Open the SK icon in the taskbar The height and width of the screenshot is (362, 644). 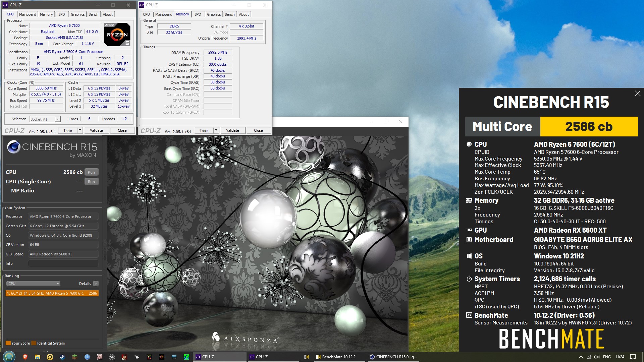tap(112, 357)
